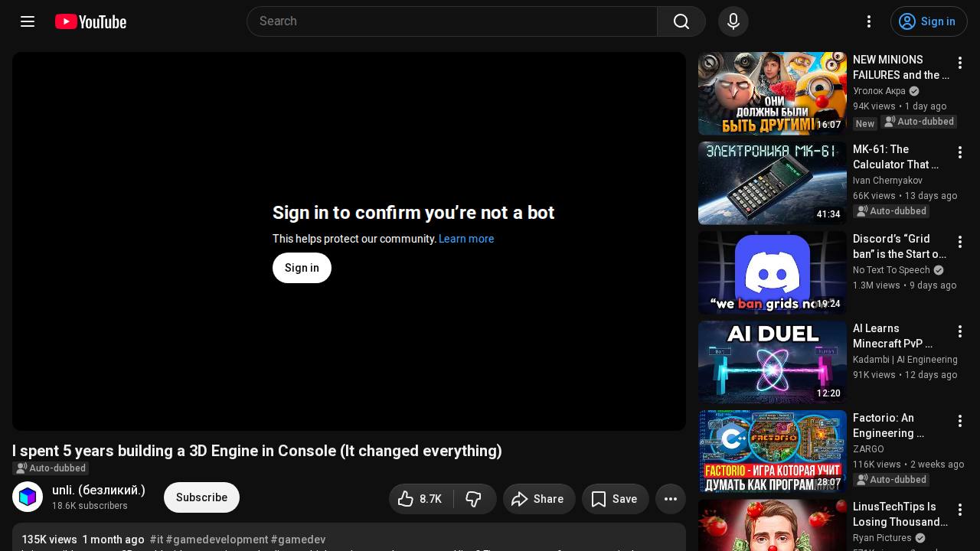Open the channel avatar of unli.
Screen dimensions: 980x551
click(28, 497)
